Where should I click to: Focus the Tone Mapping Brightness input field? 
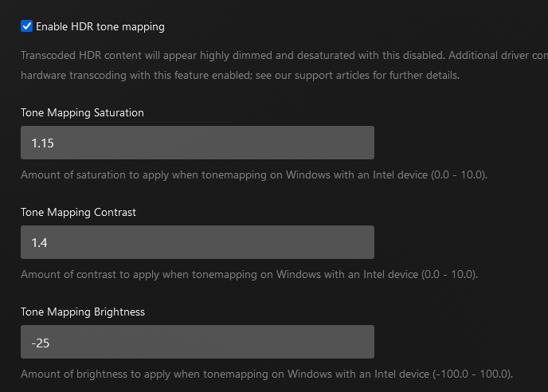tap(197, 342)
